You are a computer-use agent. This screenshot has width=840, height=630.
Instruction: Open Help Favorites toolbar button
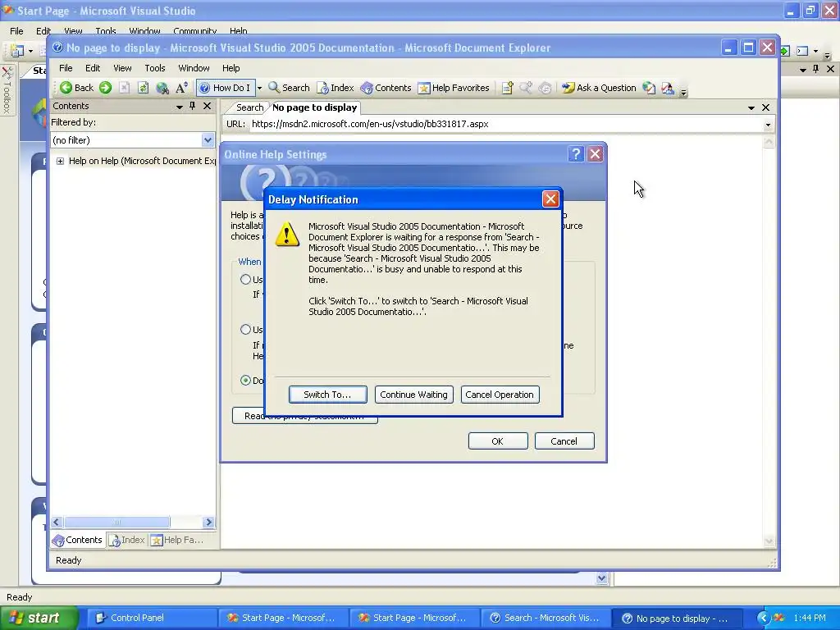coord(454,88)
